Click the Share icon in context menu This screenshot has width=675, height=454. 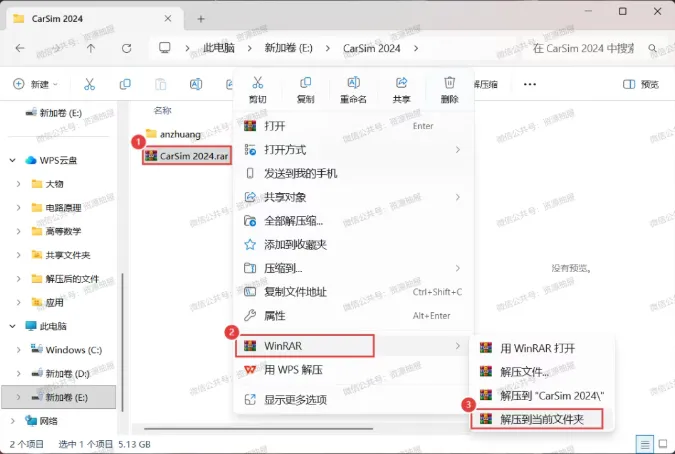tap(401, 82)
